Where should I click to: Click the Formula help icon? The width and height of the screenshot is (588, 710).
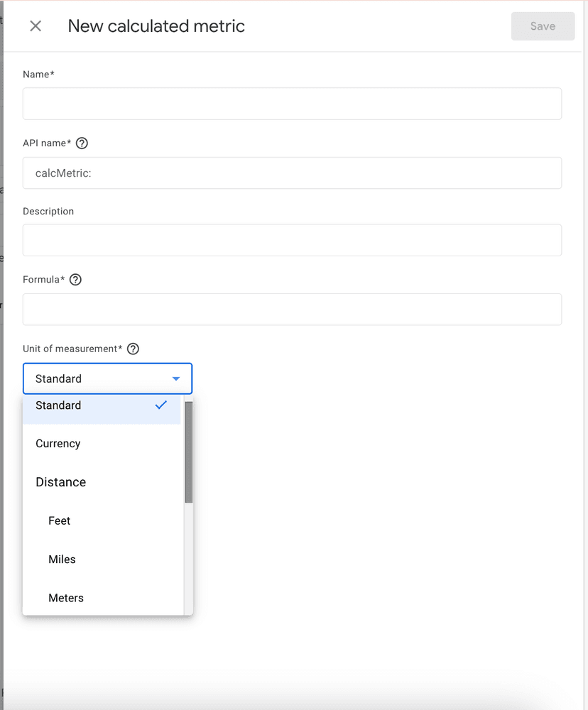(x=75, y=279)
